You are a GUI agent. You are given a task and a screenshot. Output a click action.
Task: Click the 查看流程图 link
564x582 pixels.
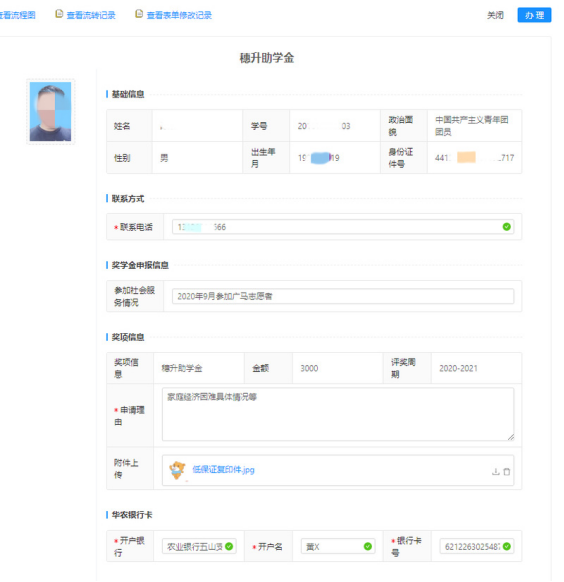(x=17, y=15)
